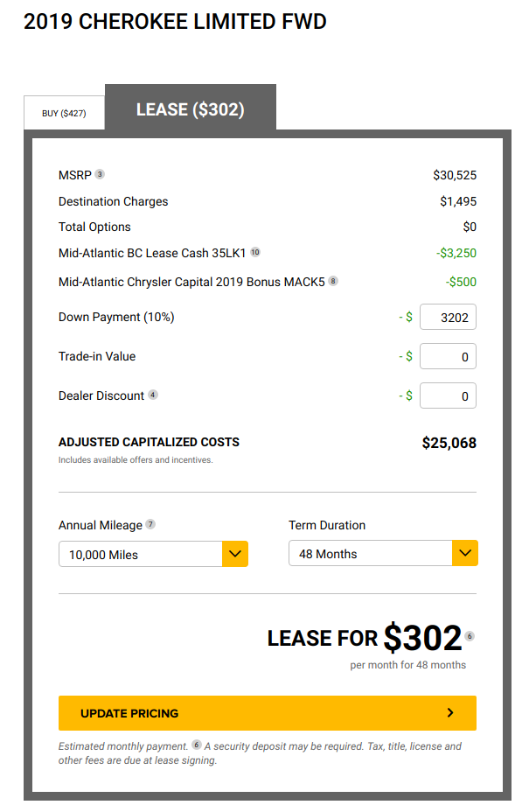
Task: Click the 2019 Cherokee Limited FWD heading
Action: [x=176, y=22]
